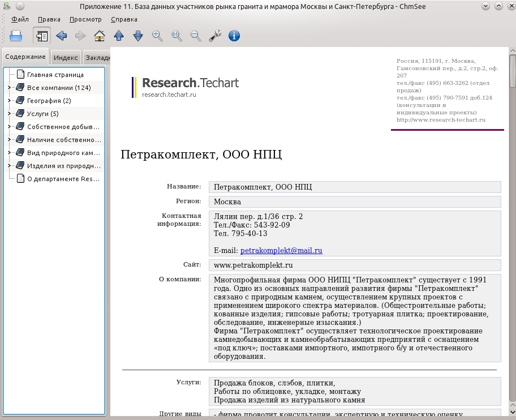Click the Регион value Москва
The image size is (516, 420).
click(x=227, y=202)
